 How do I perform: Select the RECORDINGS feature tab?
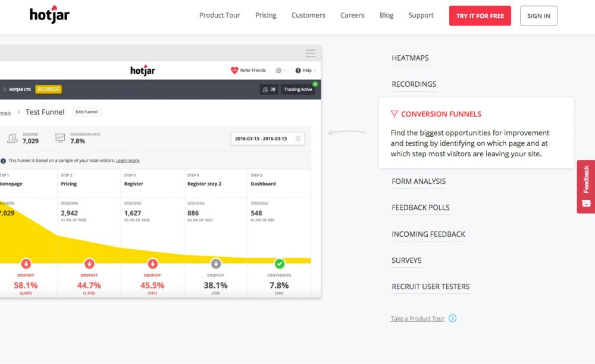pos(414,84)
